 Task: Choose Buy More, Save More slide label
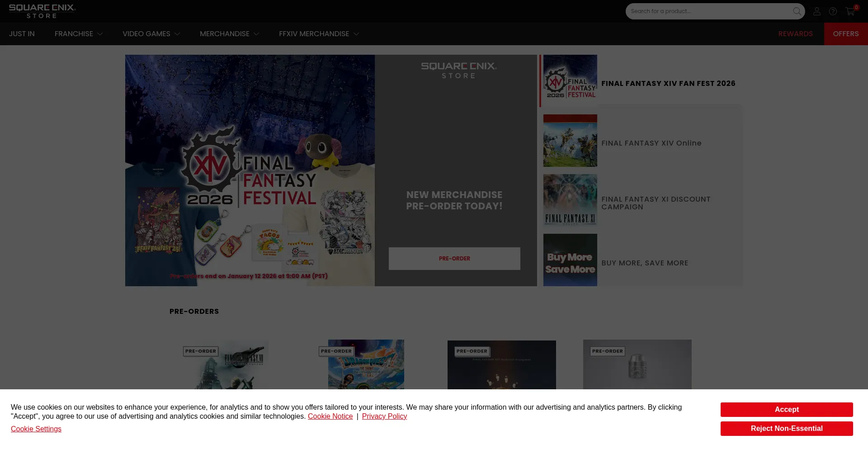[645, 263]
